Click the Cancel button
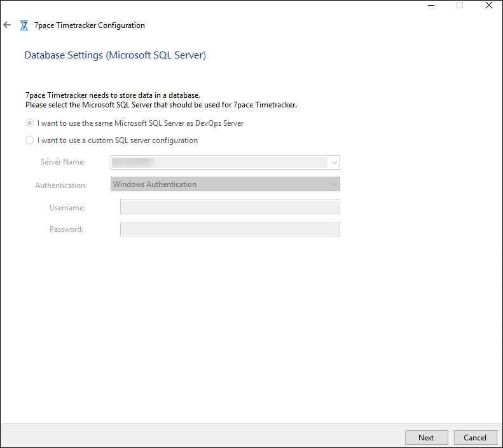This screenshot has height=448, width=503. coord(475,437)
